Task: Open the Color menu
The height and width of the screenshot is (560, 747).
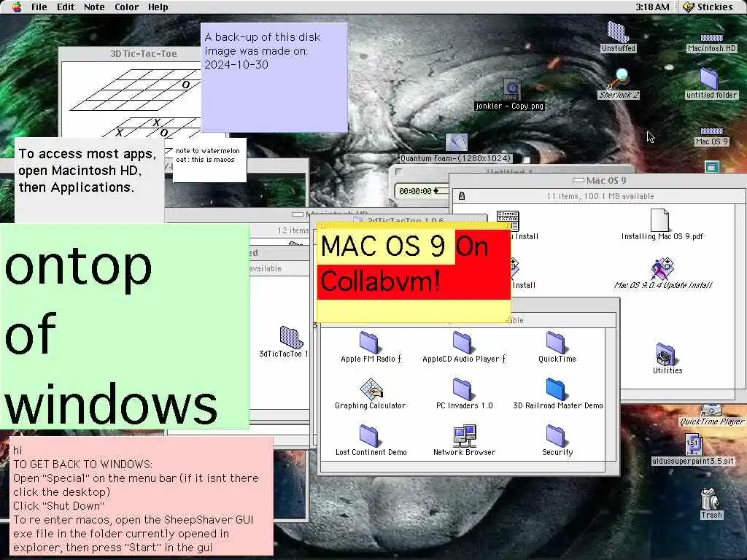Action: coord(127,7)
